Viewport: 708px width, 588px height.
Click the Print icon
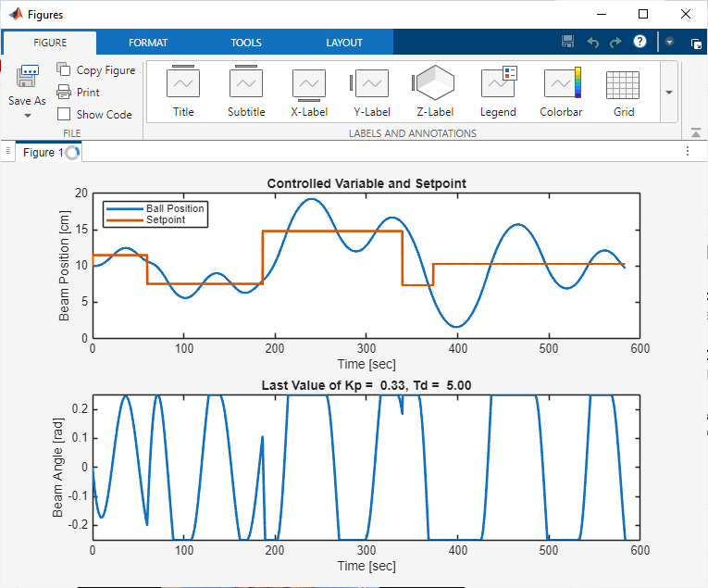point(64,93)
